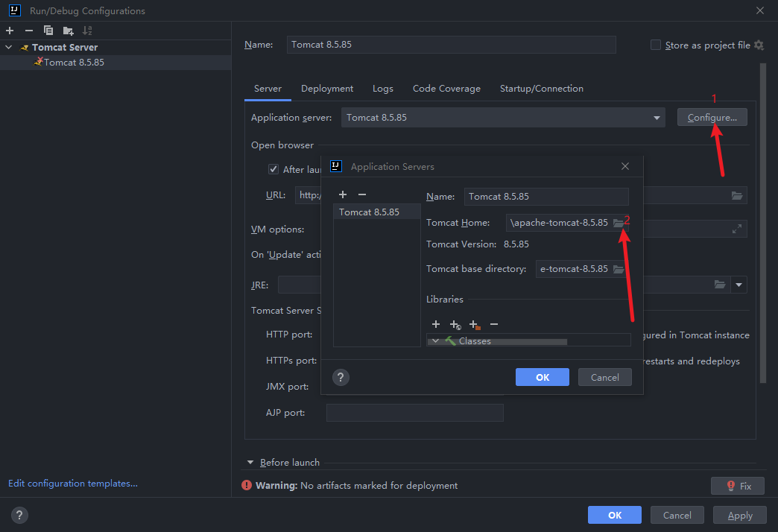The image size is (778, 532).
Task: Click the new folder icon in left toolbar
Action: pos(68,31)
